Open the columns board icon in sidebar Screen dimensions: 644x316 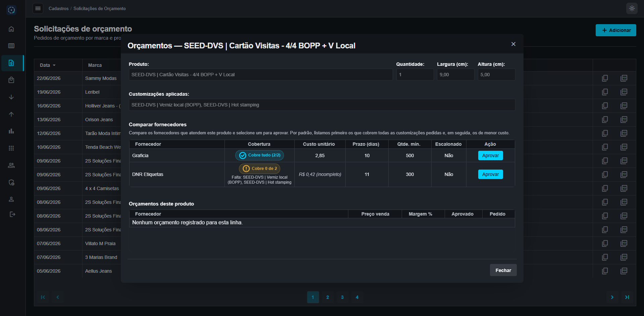(11, 46)
